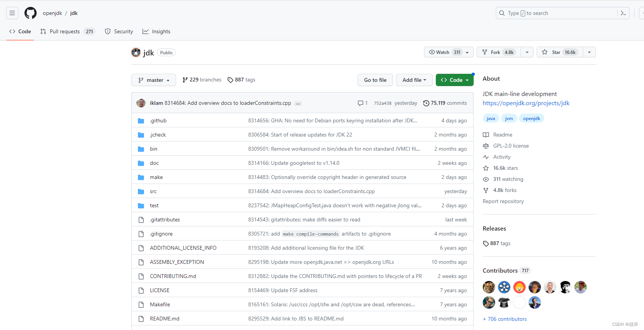Image resolution: width=644 pixels, height=330 pixels.
Task: Open the 75,119 commits history link
Action: tap(445, 103)
